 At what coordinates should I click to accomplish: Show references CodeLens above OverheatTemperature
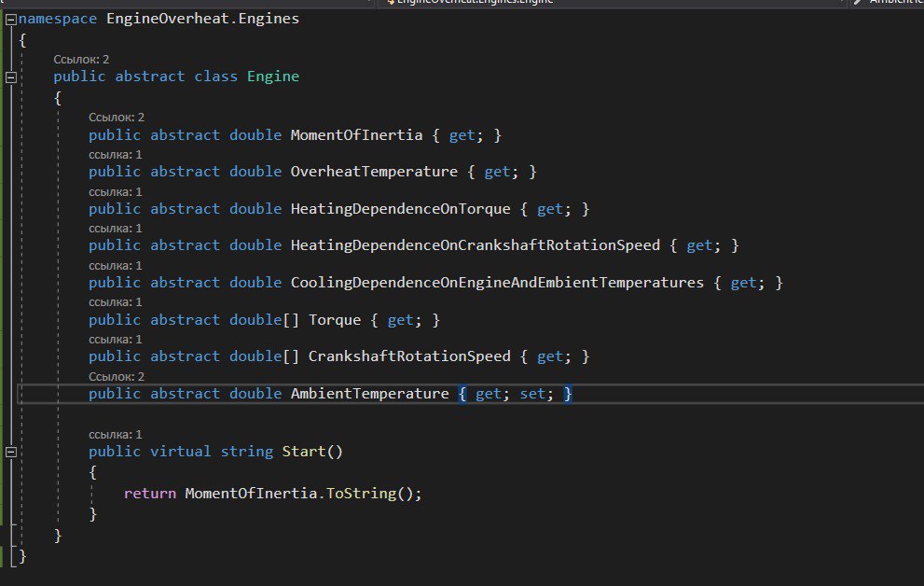116,155
